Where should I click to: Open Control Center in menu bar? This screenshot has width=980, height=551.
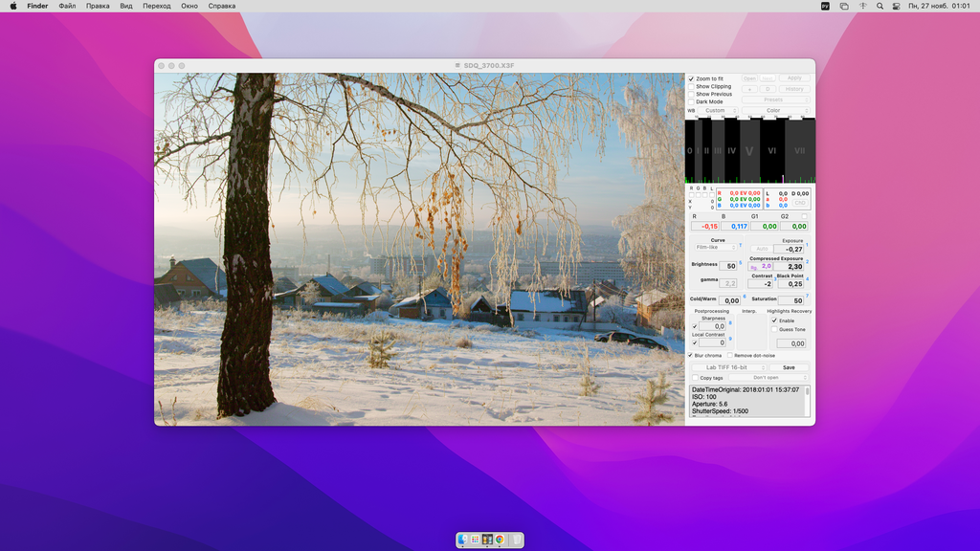pos(896,6)
